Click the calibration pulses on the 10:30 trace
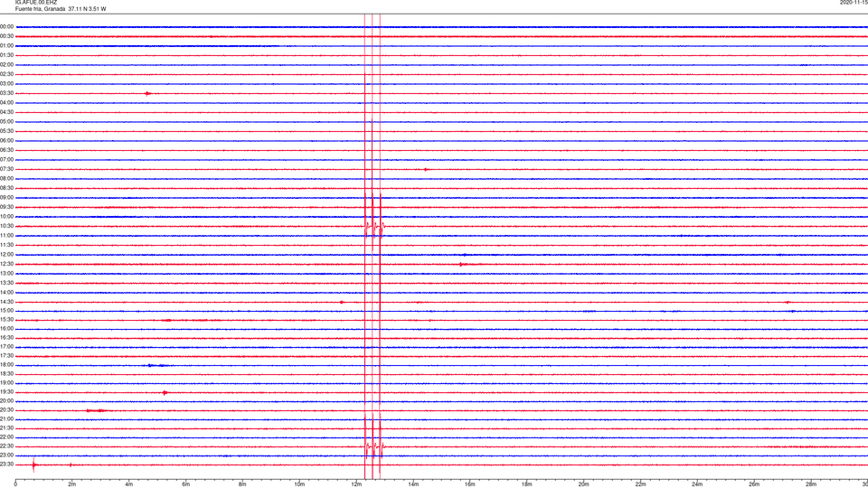Viewport: 868px width, 488px height. 374,226
